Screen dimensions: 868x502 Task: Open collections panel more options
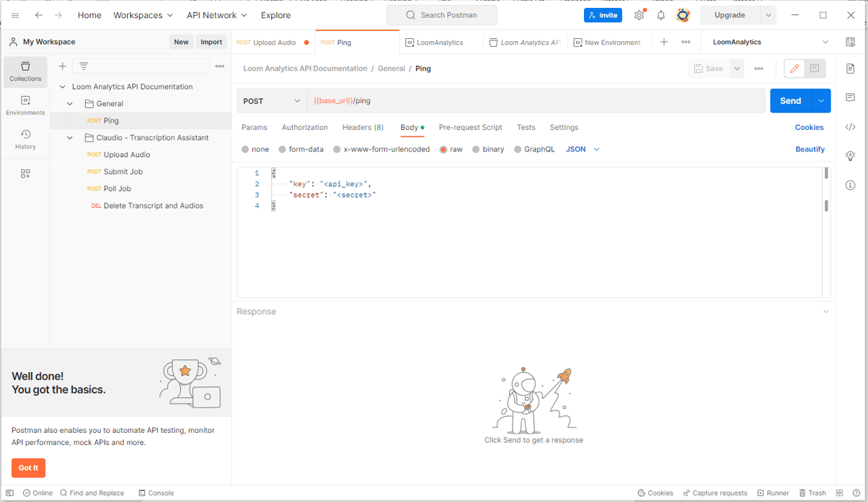pos(220,66)
